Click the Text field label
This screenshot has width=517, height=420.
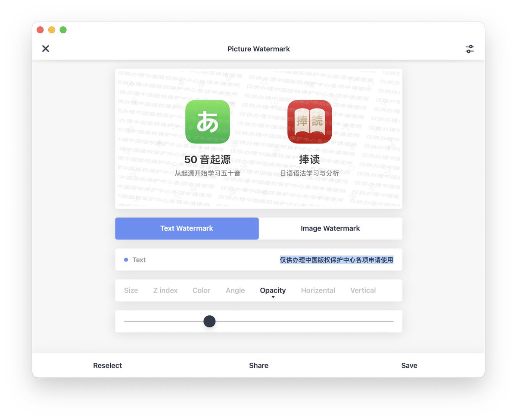point(139,260)
